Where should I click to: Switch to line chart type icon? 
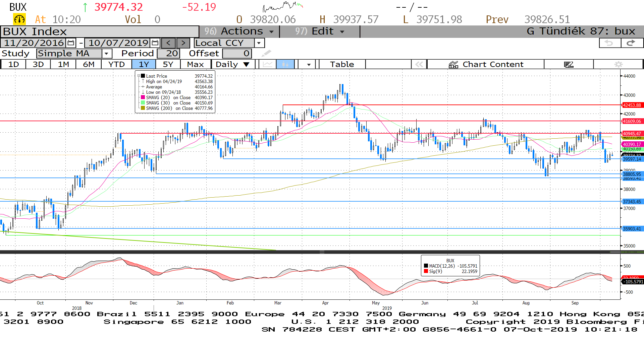267,64
